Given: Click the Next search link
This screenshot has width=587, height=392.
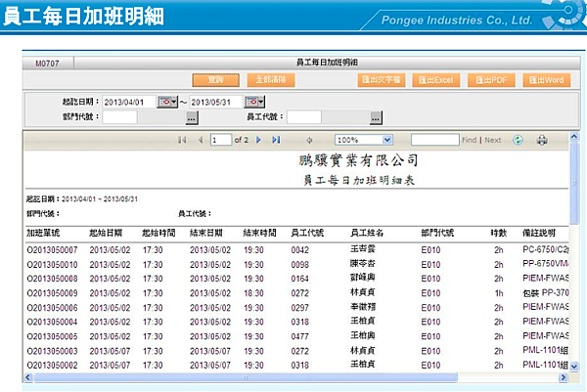Looking at the screenshot, I should coord(493,140).
